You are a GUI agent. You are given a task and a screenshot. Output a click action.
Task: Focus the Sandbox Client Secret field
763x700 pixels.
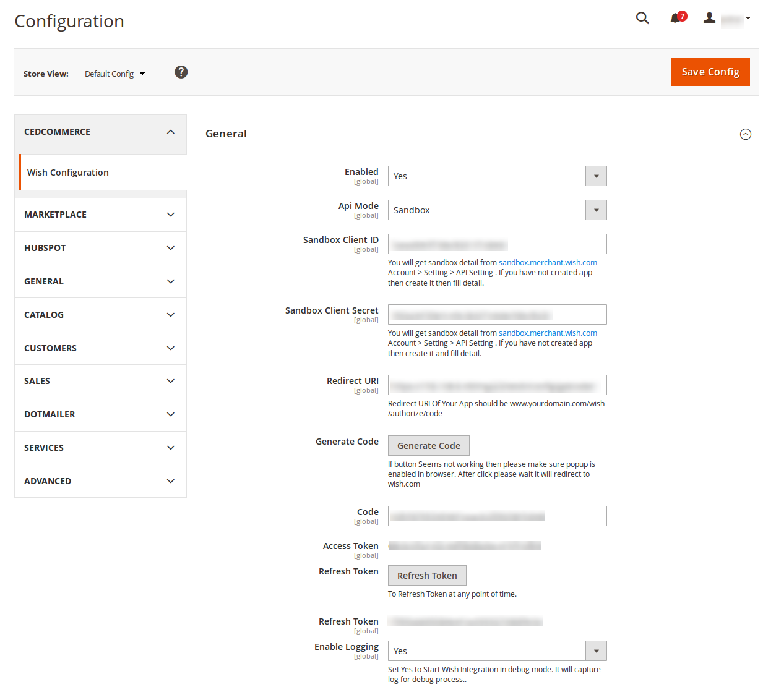click(x=497, y=315)
